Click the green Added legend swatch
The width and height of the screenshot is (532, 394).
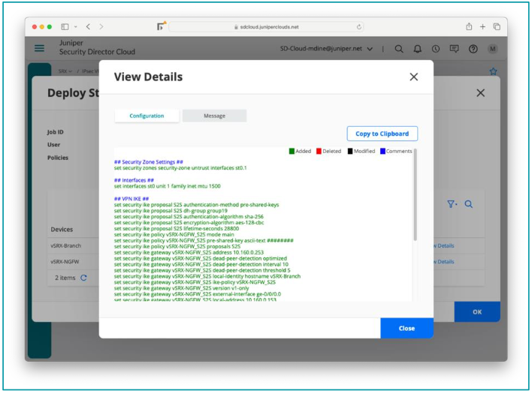click(x=292, y=151)
